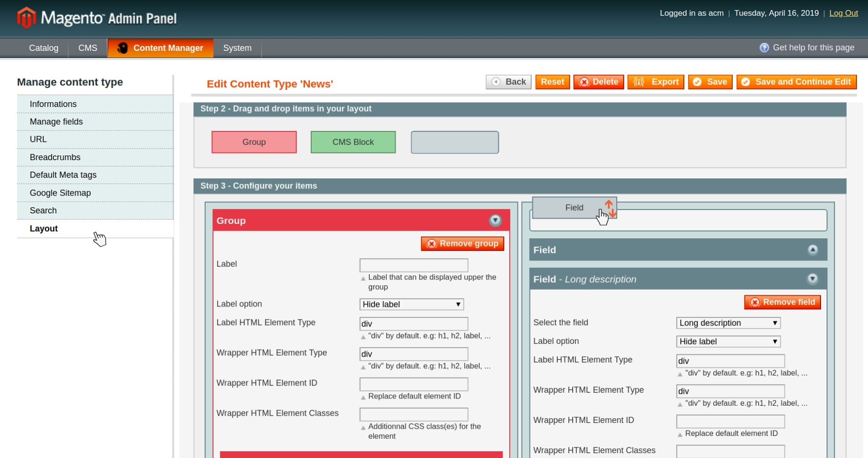The height and width of the screenshot is (458, 868).
Task: Click the Remove group button
Action: tap(462, 244)
